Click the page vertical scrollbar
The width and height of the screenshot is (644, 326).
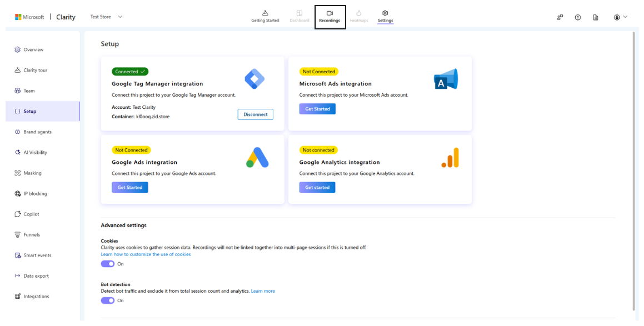(635, 171)
